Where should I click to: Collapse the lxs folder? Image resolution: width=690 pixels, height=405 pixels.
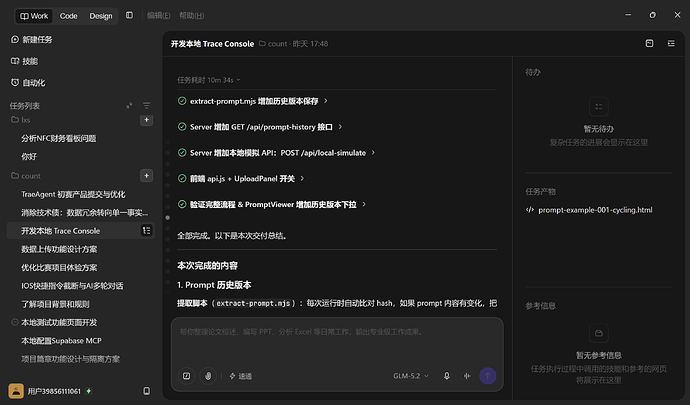pyautogui.click(x=21, y=120)
